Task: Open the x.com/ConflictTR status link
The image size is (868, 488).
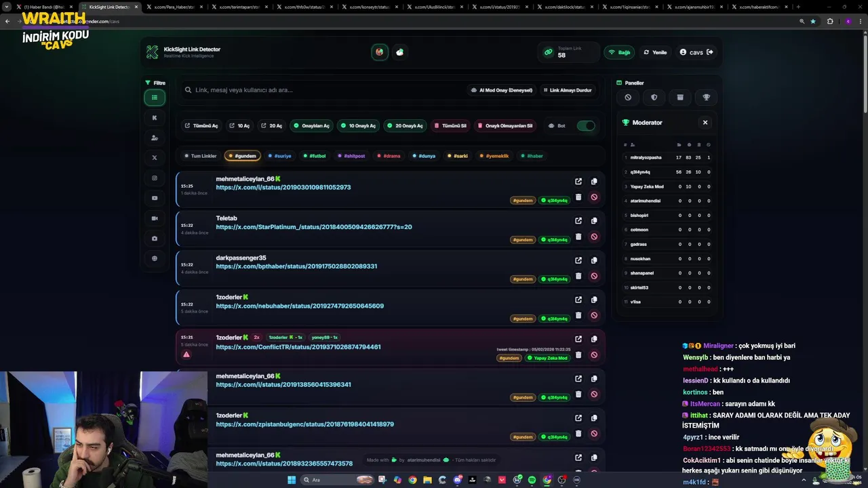Action: click(x=298, y=347)
